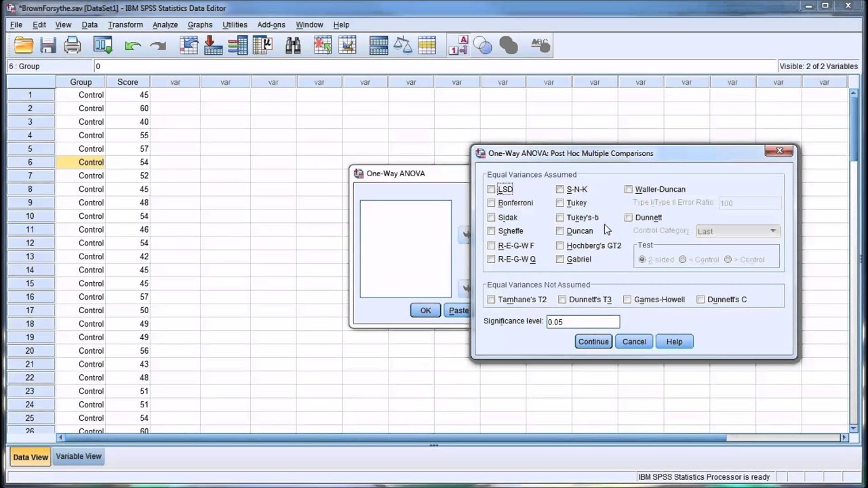Check the Gabriel option

559,259
